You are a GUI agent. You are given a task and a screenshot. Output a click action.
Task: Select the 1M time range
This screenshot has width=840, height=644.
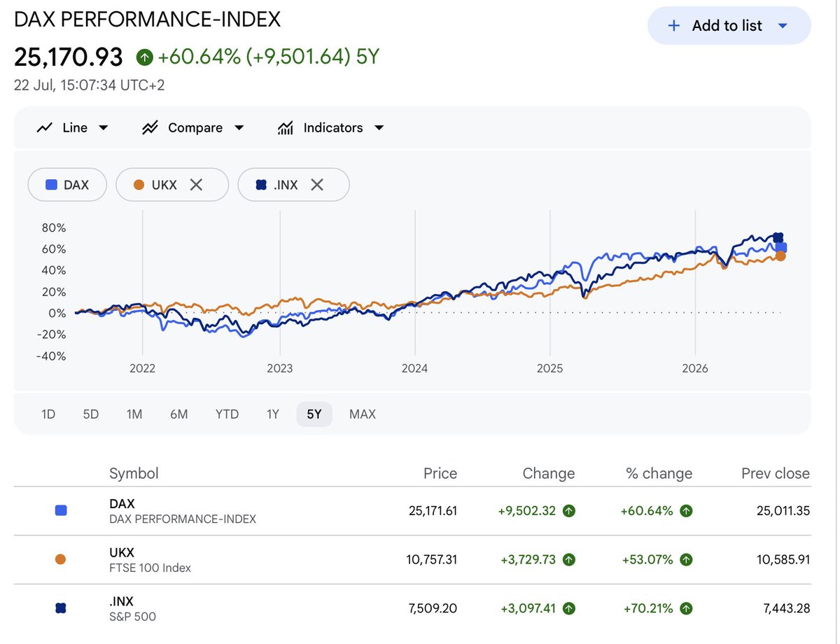[134, 414]
